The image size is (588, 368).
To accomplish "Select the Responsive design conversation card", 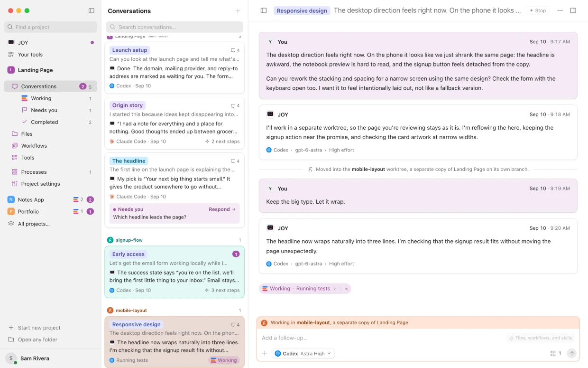I will 175,342.
